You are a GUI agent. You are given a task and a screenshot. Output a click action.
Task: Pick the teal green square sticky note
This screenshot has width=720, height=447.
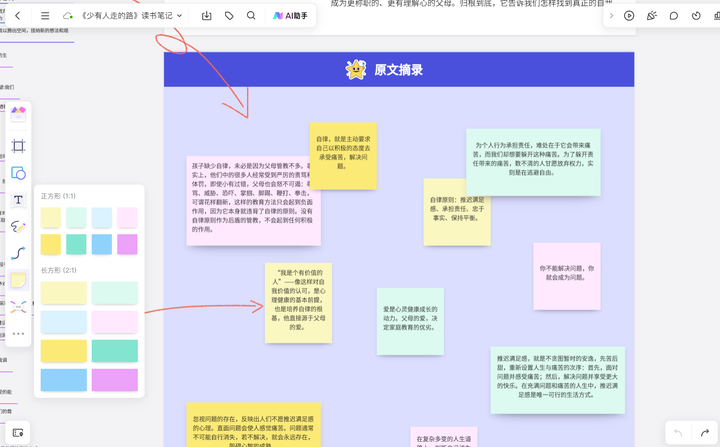(x=76, y=244)
